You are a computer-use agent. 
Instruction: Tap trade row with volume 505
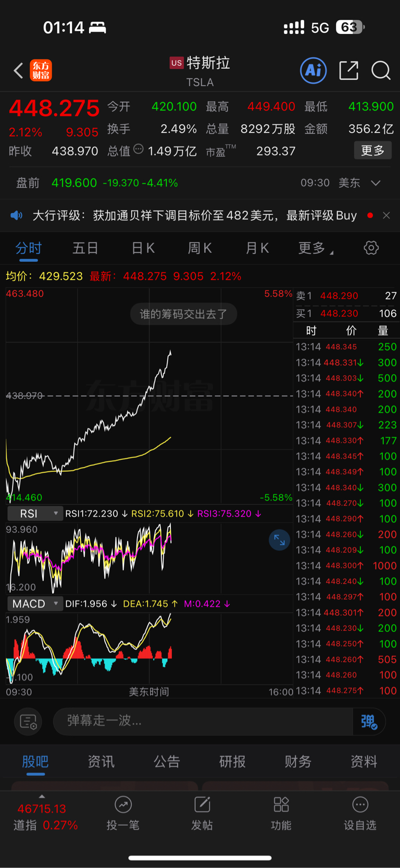(x=346, y=659)
